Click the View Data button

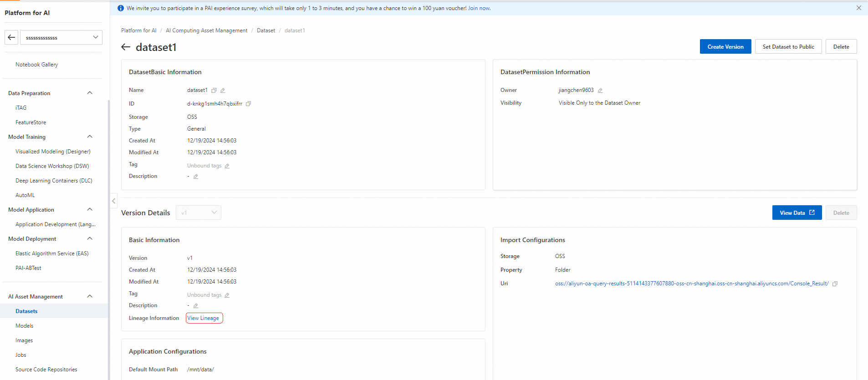(797, 213)
